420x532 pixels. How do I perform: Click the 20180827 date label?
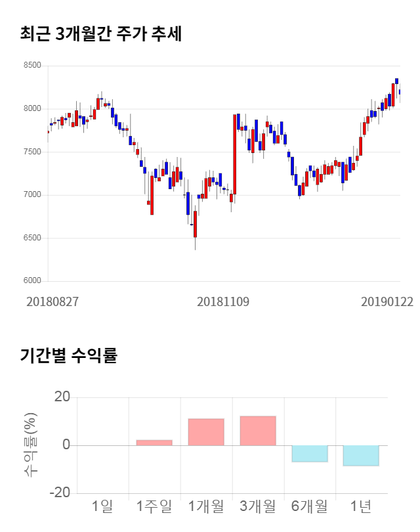click(52, 301)
